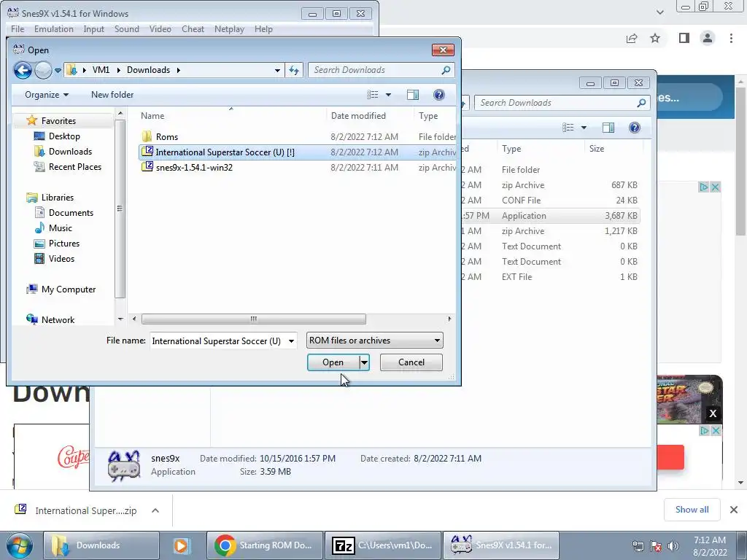Open the Sound menu
This screenshot has width=747, height=560.
pyautogui.click(x=127, y=29)
